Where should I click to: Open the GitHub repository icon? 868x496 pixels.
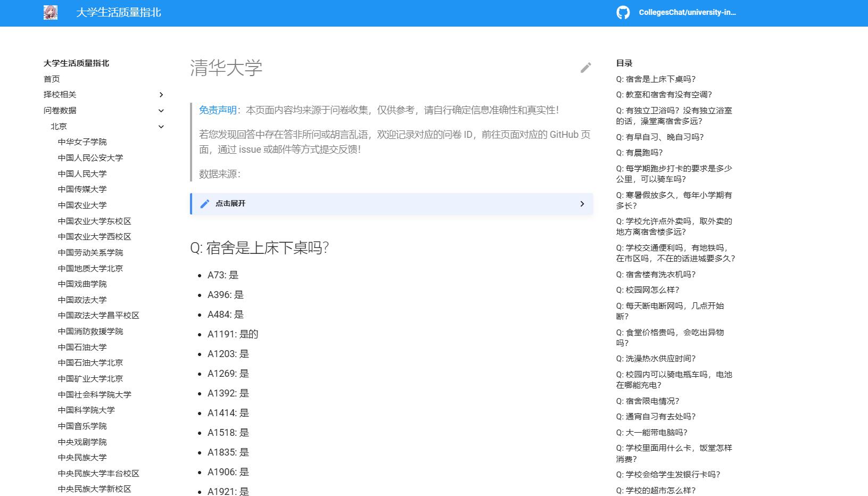623,13
